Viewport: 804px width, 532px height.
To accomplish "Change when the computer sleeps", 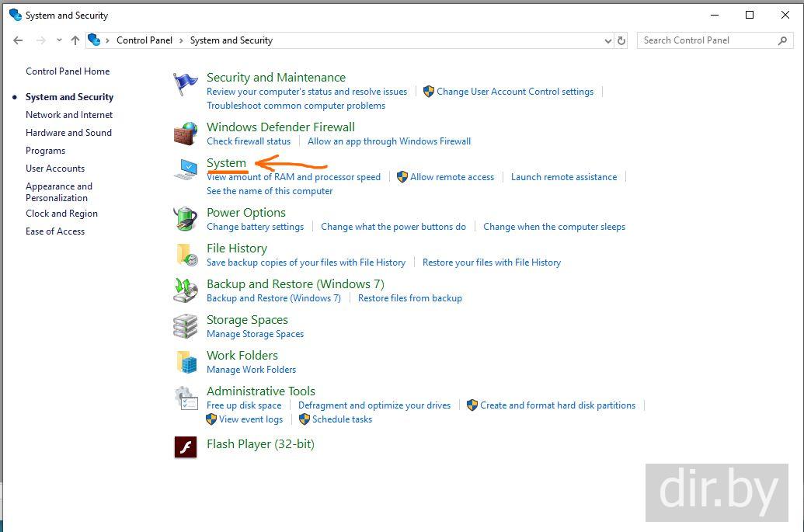I will [x=555, y=227].
